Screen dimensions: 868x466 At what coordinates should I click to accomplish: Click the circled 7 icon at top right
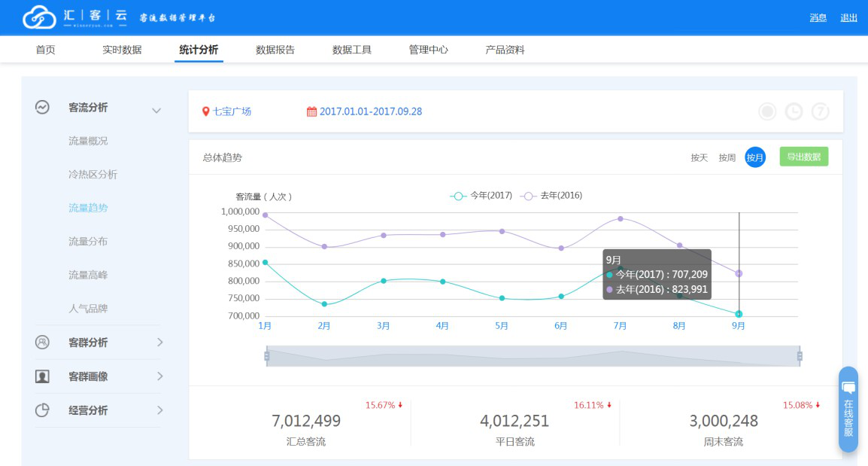821,111
